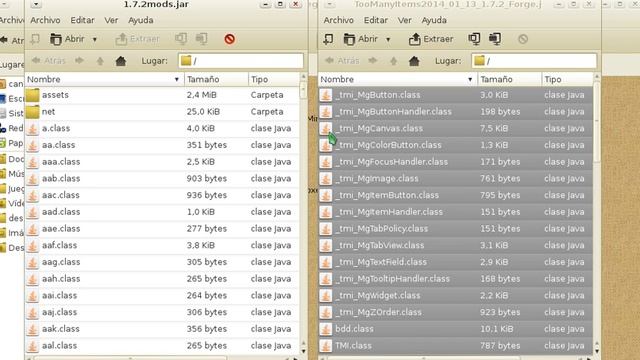Click the new archive icon in TooManyItems window

pos(328,39)
